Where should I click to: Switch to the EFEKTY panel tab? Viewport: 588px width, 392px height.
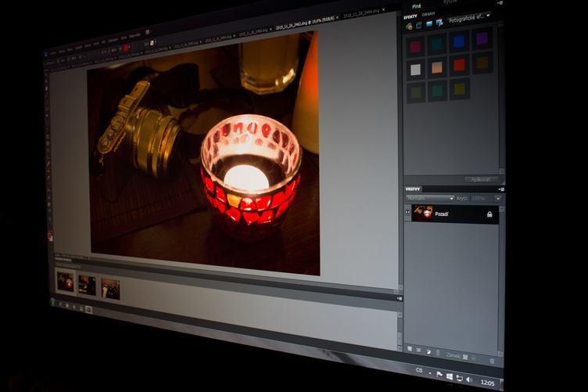(x=411, y=17)
